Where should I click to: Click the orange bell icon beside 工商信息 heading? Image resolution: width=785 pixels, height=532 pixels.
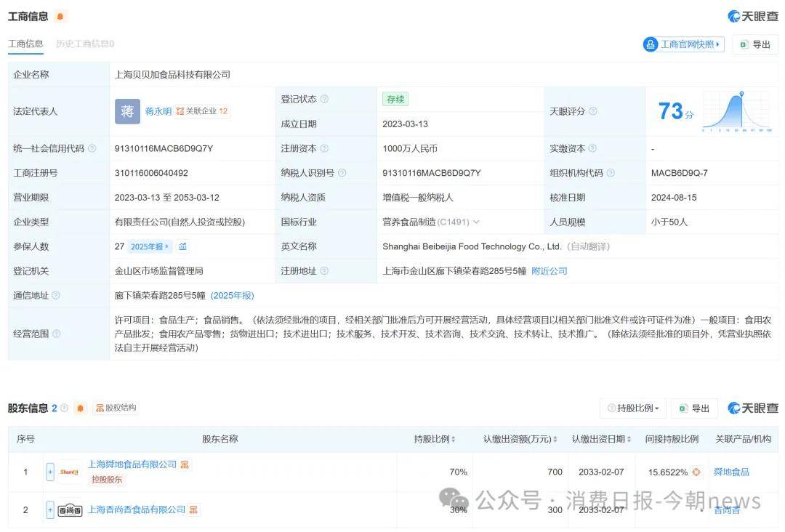pyautogui.click(x=60, y=17)
